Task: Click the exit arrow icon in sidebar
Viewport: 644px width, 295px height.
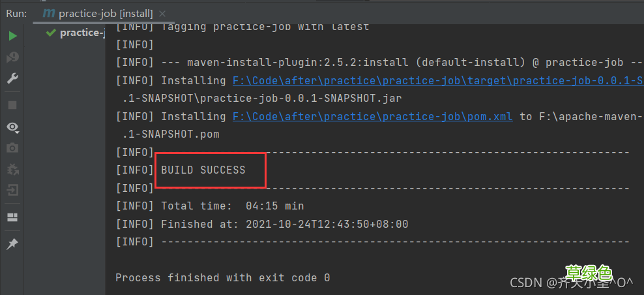Action: [13, 191]
